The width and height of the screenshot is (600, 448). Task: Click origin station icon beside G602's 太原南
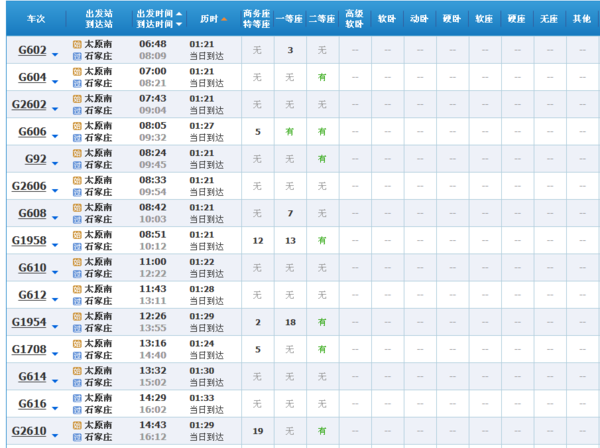click(77, 44)
